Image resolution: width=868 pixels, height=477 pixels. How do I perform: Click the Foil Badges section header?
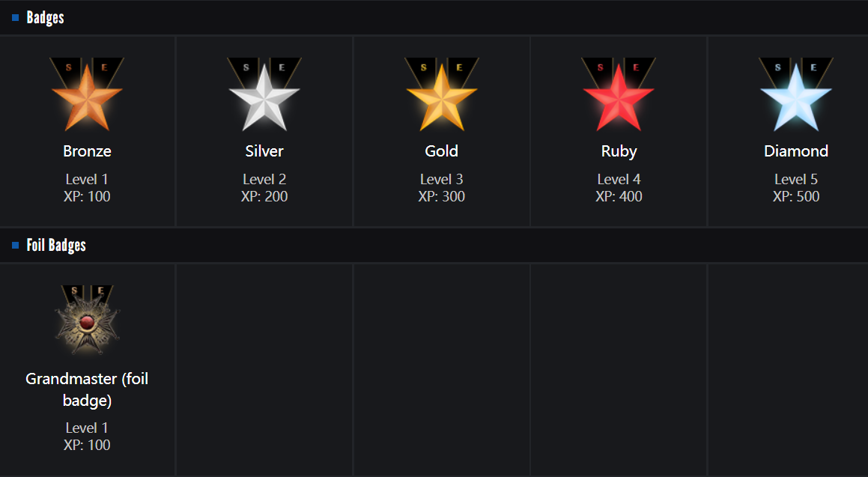pyautogui.click(x=56, y=246)
